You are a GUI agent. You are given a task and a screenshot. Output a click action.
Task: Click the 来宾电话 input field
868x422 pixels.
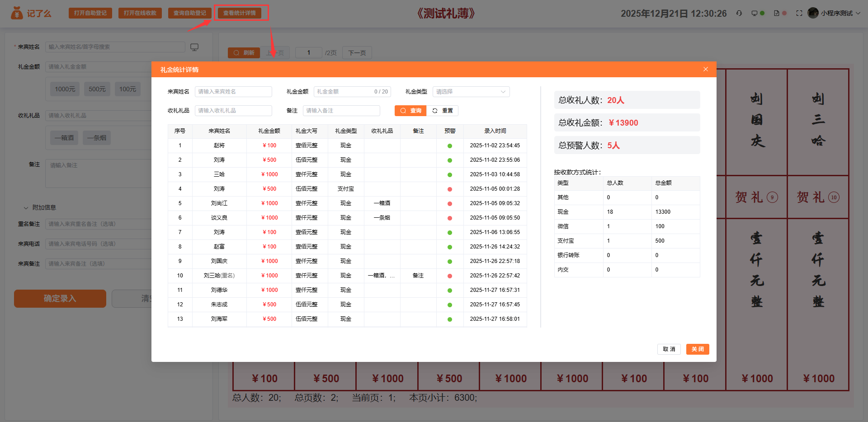99,244
